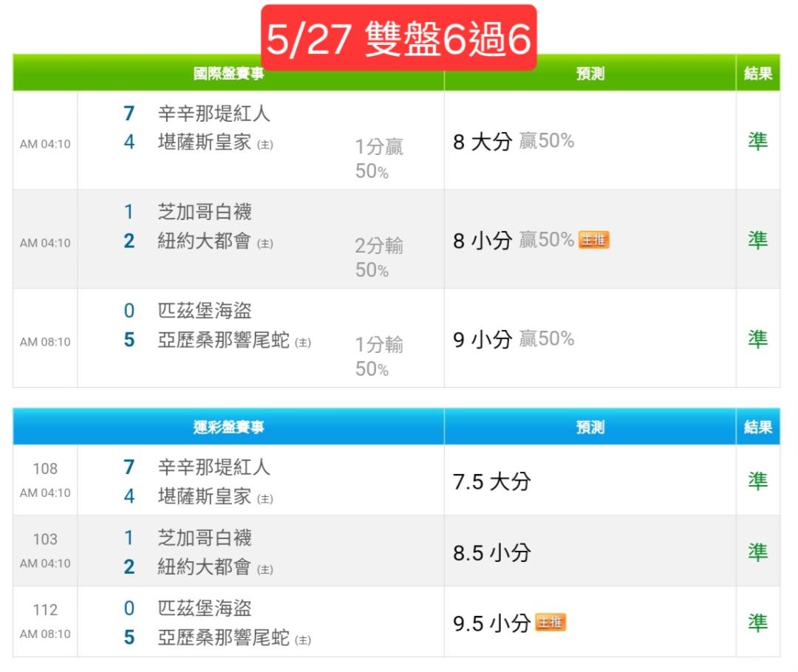
Task: Click the 1分贏 50% spread text
Action: tap(379, 159)
